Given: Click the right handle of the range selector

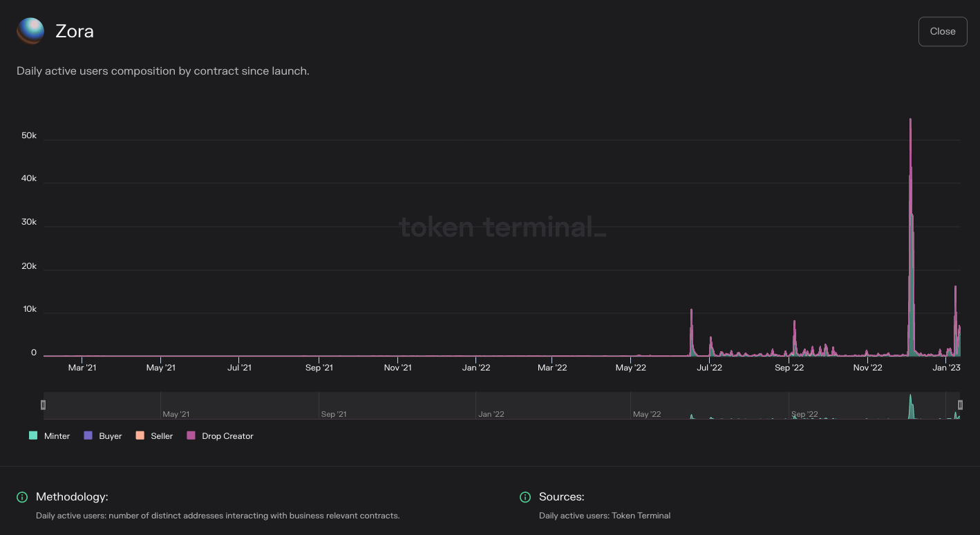Looking at the screenshot, I should (960, 404).
